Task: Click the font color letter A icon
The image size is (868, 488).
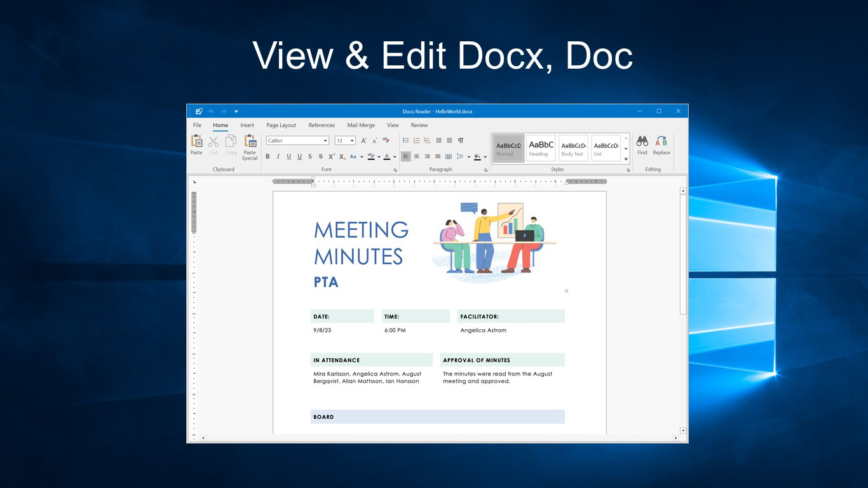Action: (386, 156)
